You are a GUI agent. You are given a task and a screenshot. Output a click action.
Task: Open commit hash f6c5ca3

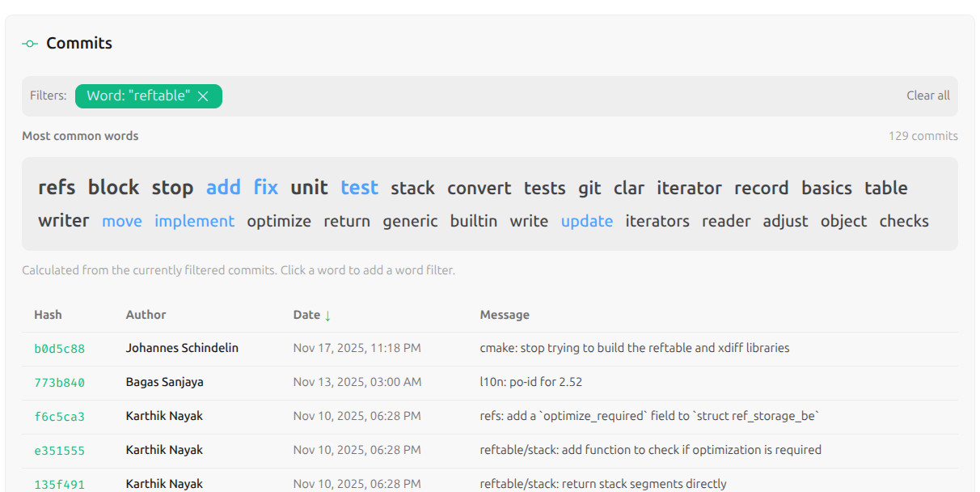pos(59,417)
